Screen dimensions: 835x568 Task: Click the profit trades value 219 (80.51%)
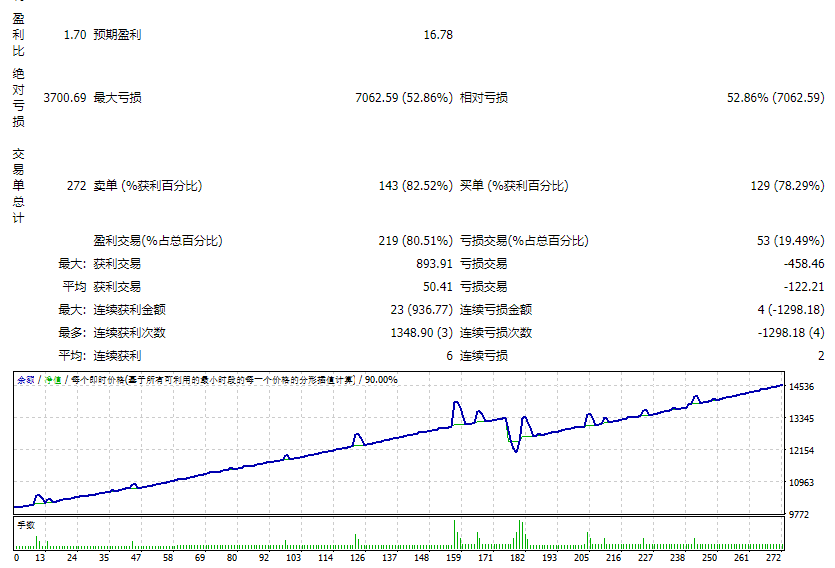click(415, 241)
